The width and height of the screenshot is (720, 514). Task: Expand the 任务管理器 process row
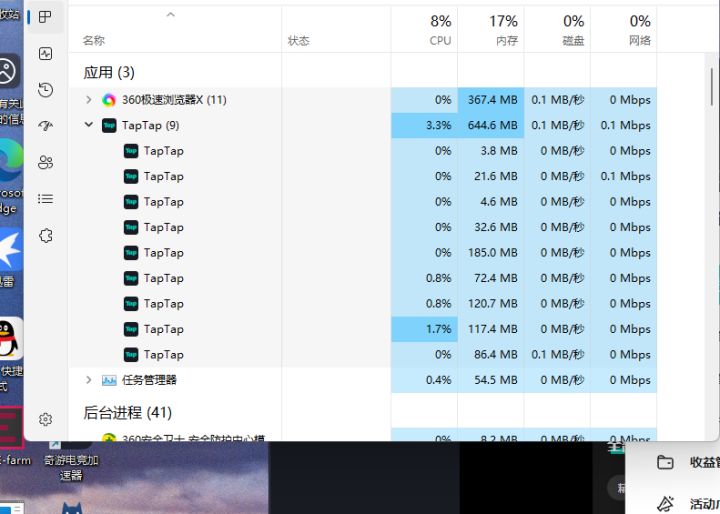point(89,380)
